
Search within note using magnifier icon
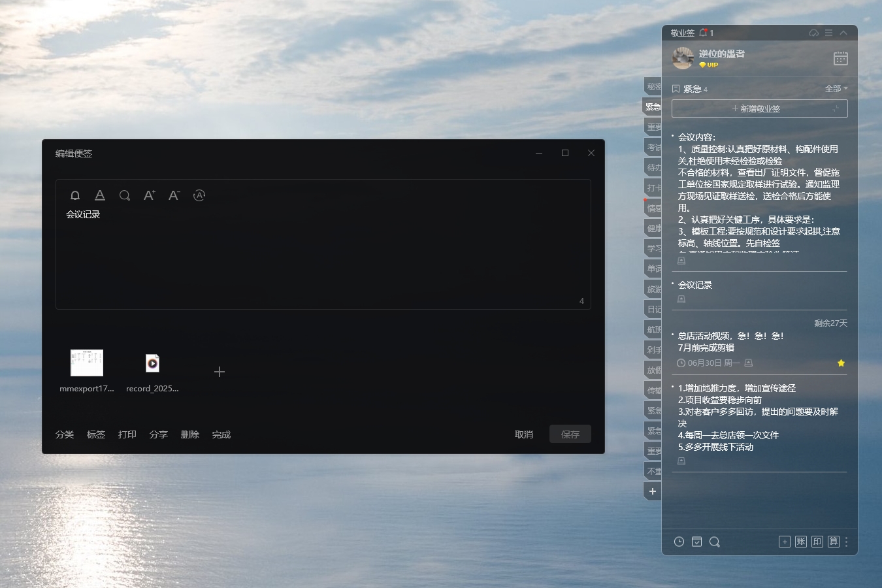[125, 195]
